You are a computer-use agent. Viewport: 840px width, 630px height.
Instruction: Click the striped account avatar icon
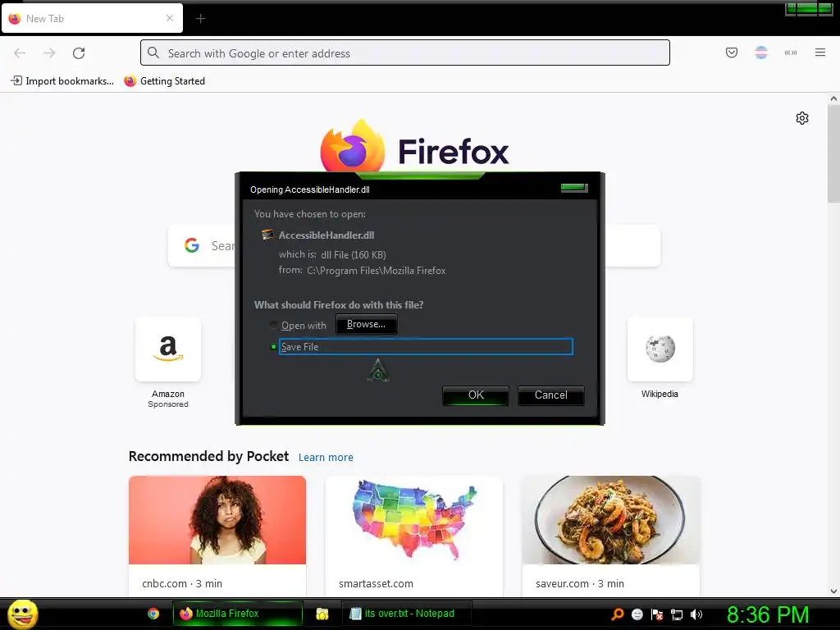760,52
